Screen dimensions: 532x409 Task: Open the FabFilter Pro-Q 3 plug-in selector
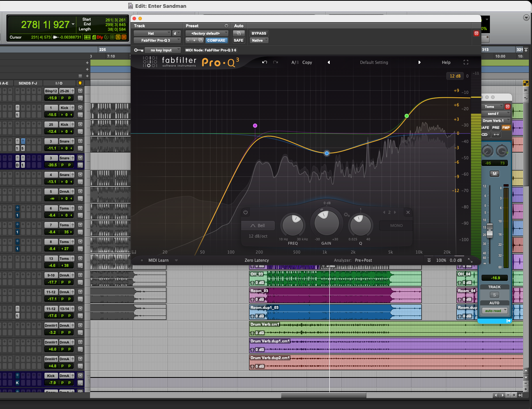157,41
